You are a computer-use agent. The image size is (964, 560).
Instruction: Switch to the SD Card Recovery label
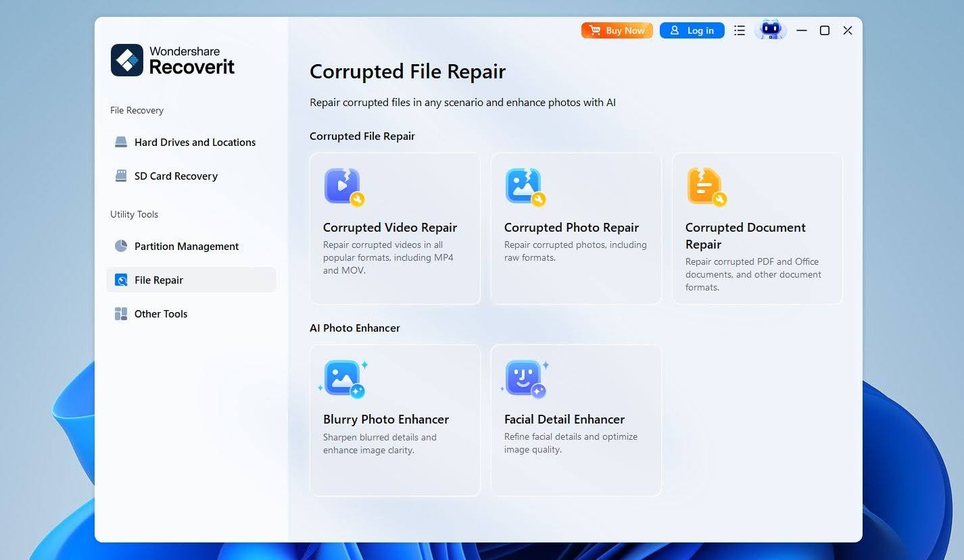tap(176, 176)
